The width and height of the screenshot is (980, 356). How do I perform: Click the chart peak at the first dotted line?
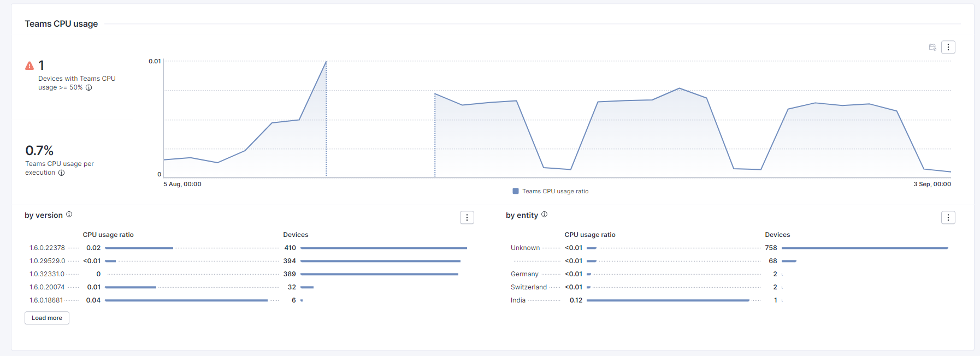point(326,62)
